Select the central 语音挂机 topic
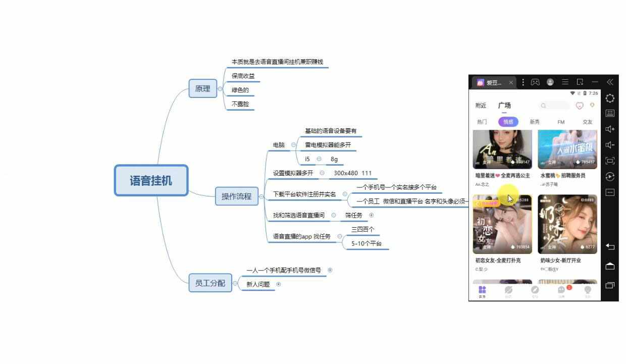Viewport: 626px width, 364px height. (151, 180)
